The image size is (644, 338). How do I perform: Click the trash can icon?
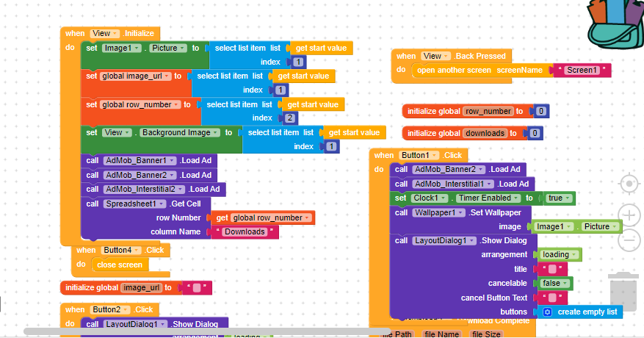pyautogui.click(x=623, y=292)
